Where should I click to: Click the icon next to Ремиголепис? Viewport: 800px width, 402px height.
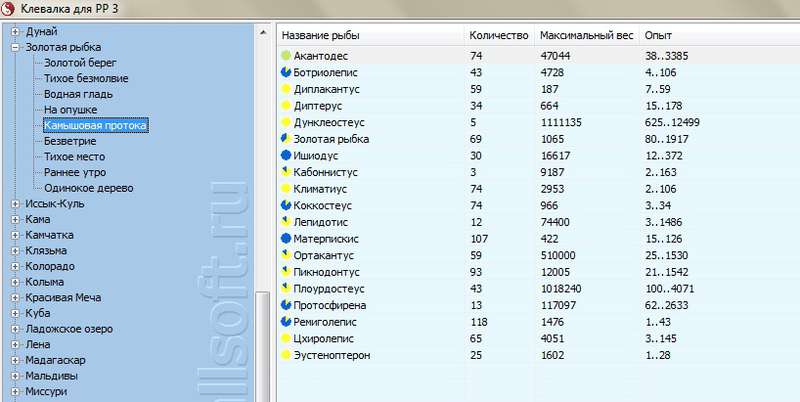(x=287, y=322)
